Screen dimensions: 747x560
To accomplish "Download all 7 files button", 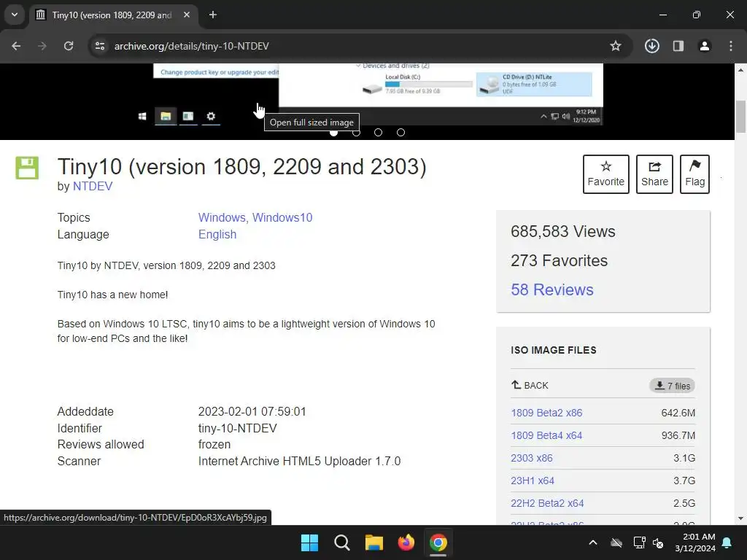I will point(672,386).
